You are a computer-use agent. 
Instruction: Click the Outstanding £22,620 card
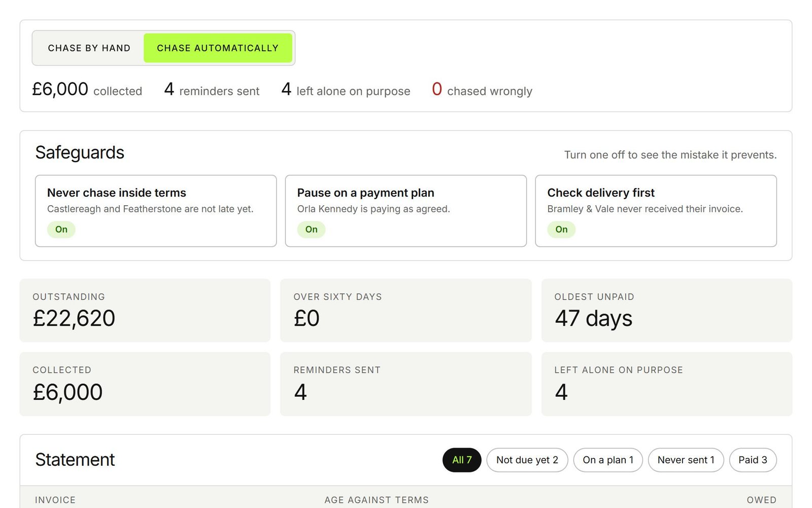pyautogui.click(x=145, y=310)
